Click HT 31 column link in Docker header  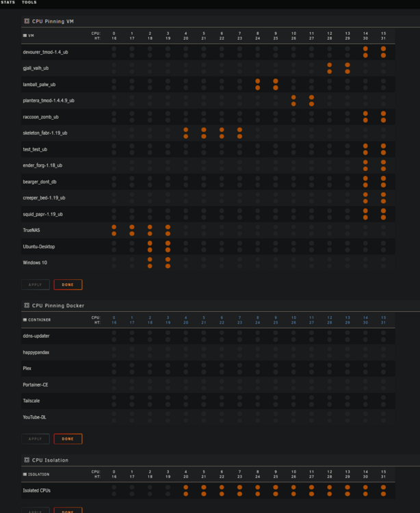click(383, 322)
